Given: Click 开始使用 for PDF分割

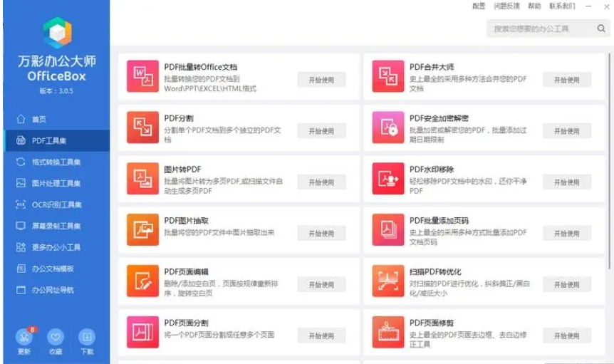Looking at the screenshot, I should tap(321, 131).
